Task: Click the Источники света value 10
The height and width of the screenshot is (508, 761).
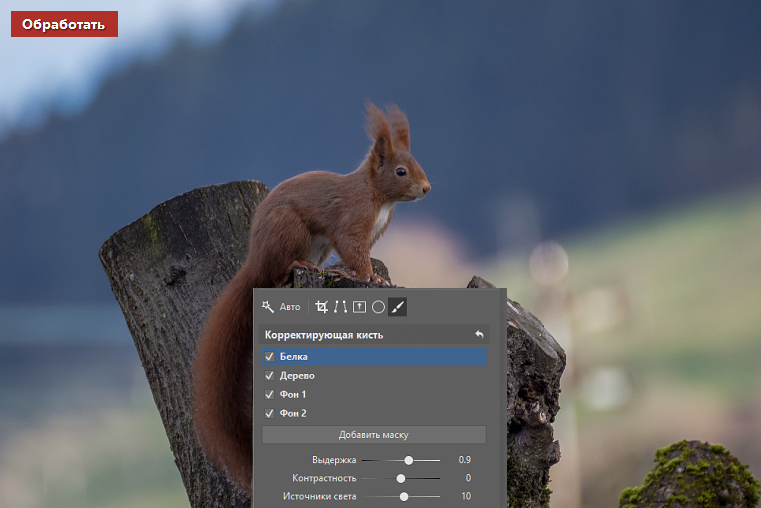Action: click(466, 496)
